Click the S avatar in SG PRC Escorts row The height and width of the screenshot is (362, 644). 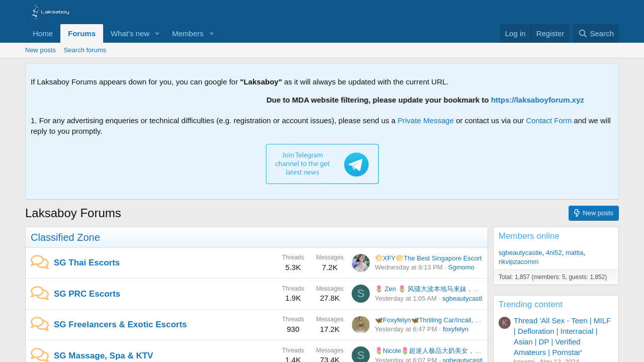(361, 294)
